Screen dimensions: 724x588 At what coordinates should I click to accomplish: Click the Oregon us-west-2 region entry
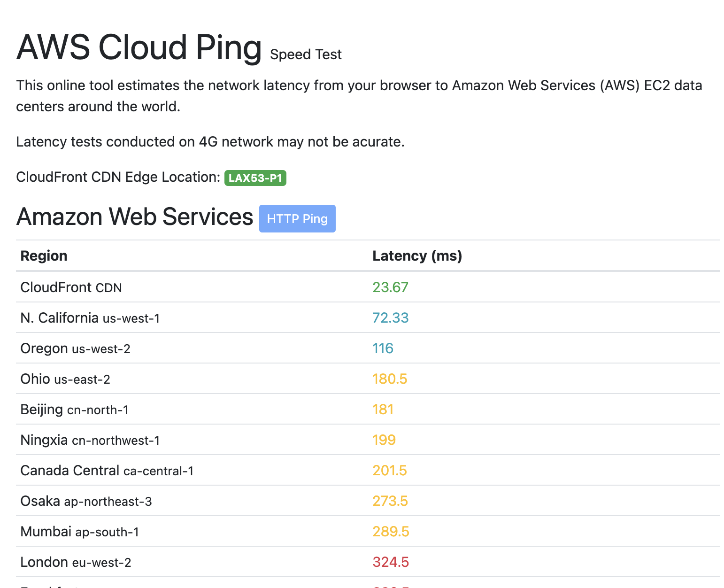(76, 348)
